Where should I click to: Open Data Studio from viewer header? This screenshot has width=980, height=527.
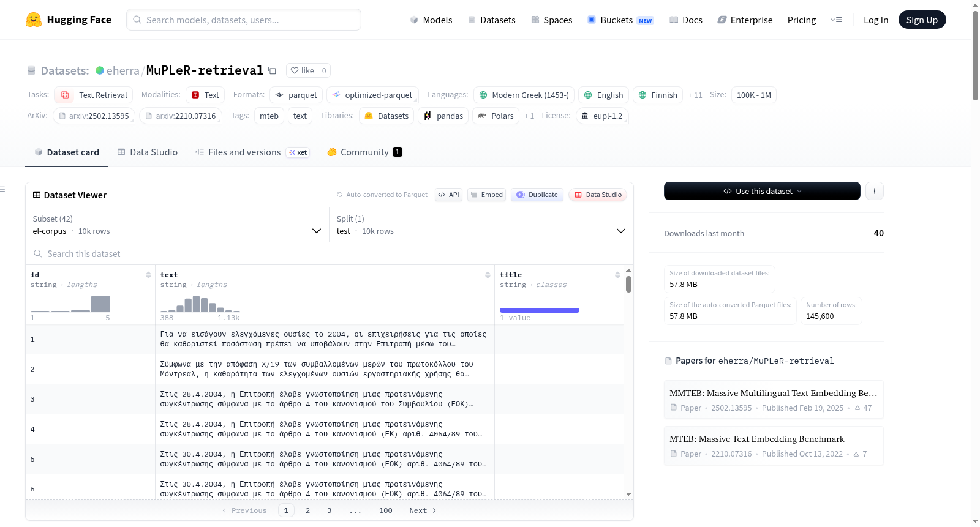[598, 195]
